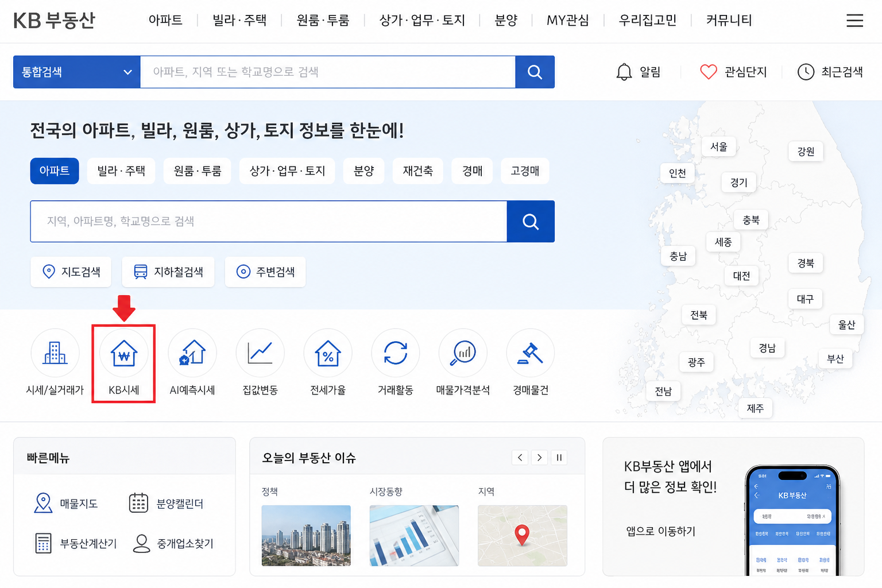
Task: Click the top search magnifier button
Action: 535,72
